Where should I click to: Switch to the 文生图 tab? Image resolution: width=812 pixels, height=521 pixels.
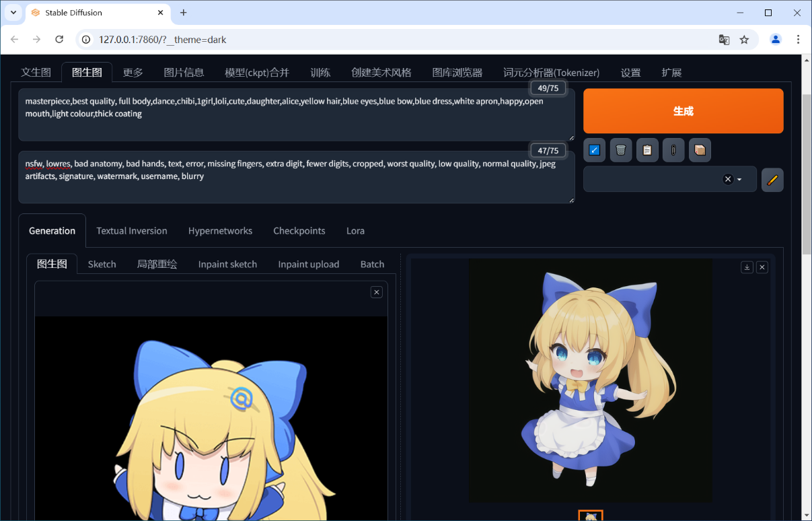(x=36, y=73)
